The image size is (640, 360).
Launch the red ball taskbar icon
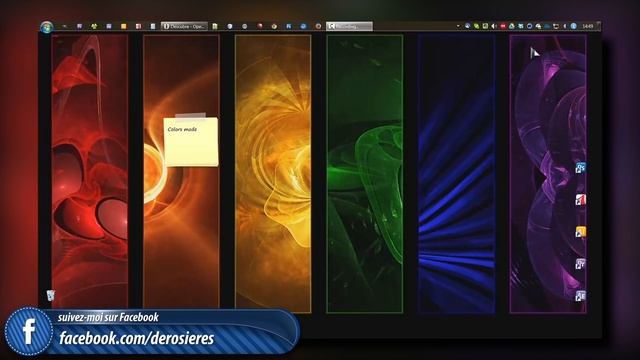[260, 26]
